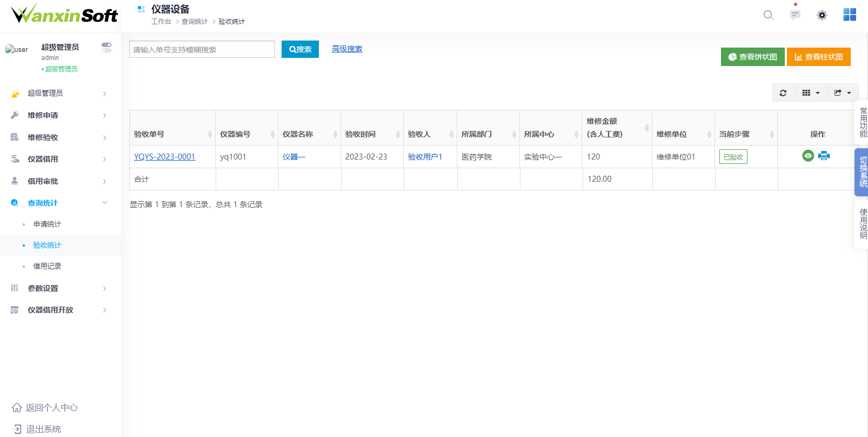The width and height of the screenshot is (868, 437).
Task: Open the settings gear icon
Action: coord(822,15)
